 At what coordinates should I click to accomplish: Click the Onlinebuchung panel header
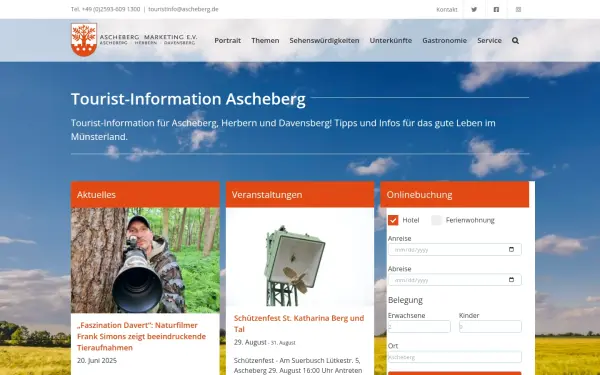[455, 194]
